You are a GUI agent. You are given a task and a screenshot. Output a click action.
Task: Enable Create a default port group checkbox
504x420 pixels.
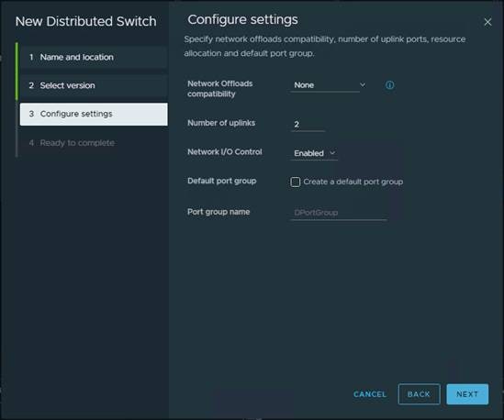(295, 182)
